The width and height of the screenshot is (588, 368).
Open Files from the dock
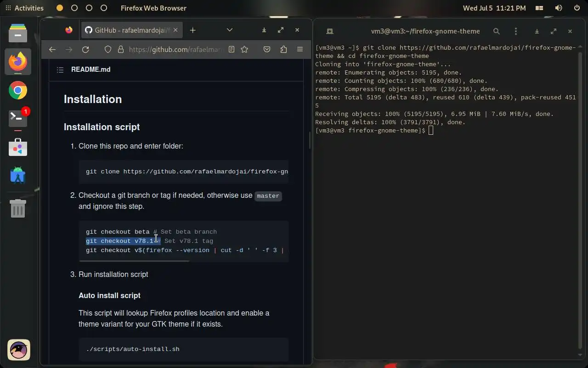pyautogui.click(x=18, y=33)
